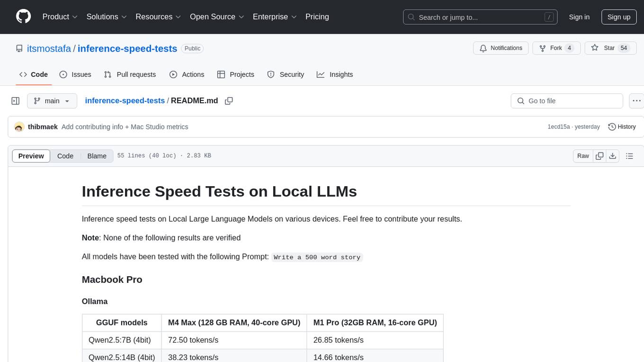This screenshot has height=362, width=644.
Task: Focus the Search or jump to field
Action: pos(480,17)
